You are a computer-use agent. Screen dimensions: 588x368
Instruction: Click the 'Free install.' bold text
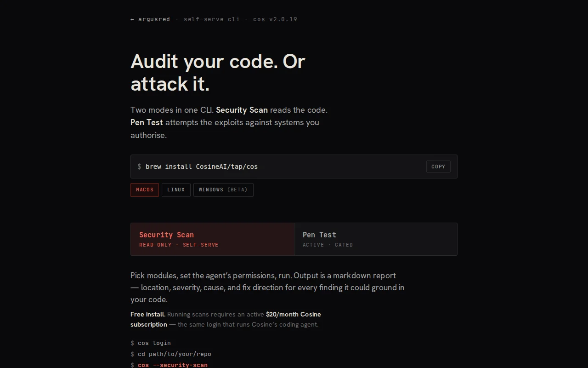[x=148, y=315]
